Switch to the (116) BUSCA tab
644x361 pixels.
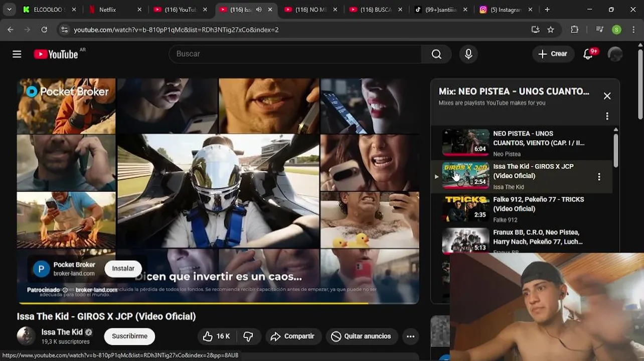tap(376, 10)
